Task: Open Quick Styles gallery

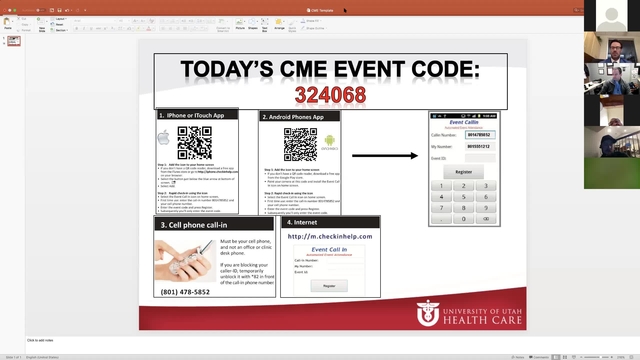Action: (x=292, y=25)
